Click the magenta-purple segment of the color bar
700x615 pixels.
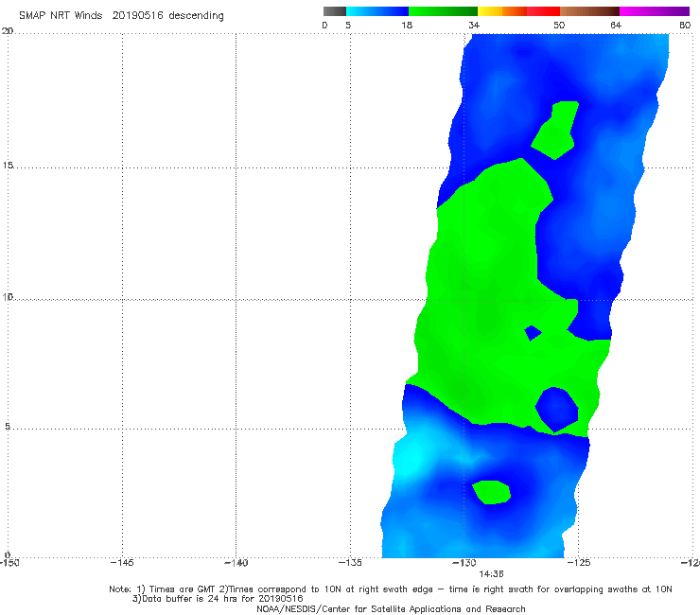click(655, 11)
